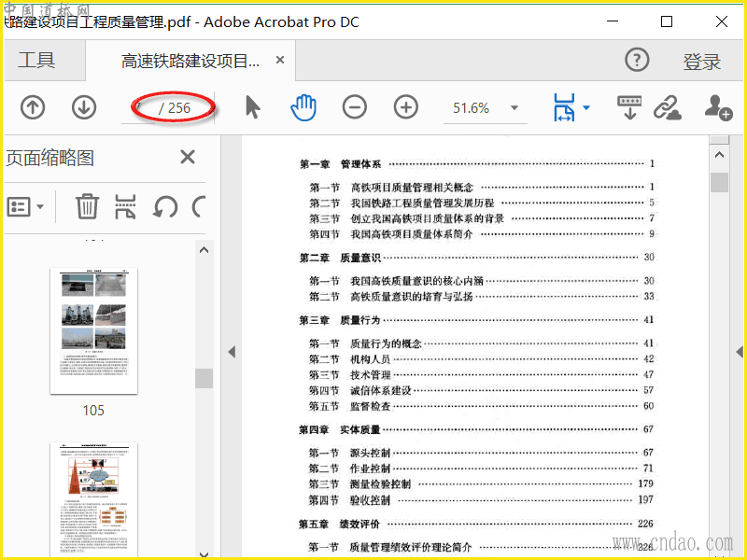Maximize the Acrobat window
The image size is (747, 560).
click(x=667, y=21)
